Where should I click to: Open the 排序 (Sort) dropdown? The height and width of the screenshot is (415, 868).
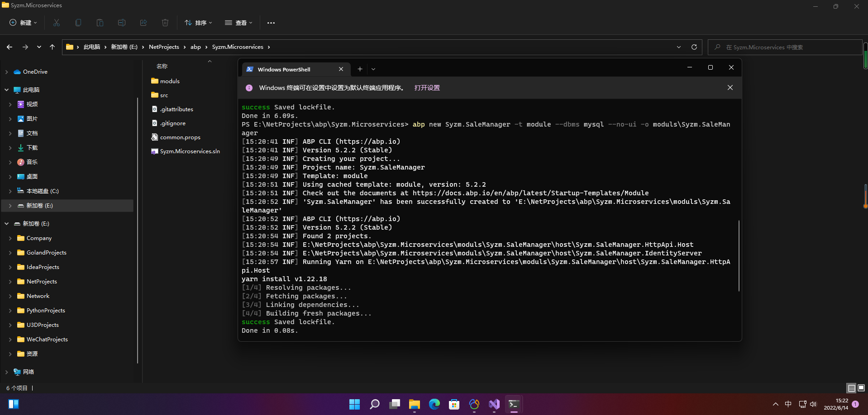click(198, 23)
